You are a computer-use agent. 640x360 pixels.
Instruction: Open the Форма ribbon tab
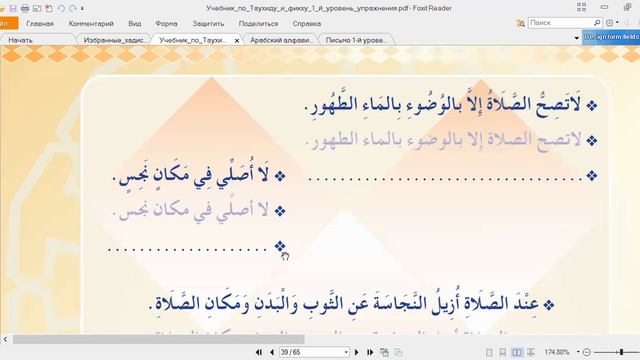point(166,24)
